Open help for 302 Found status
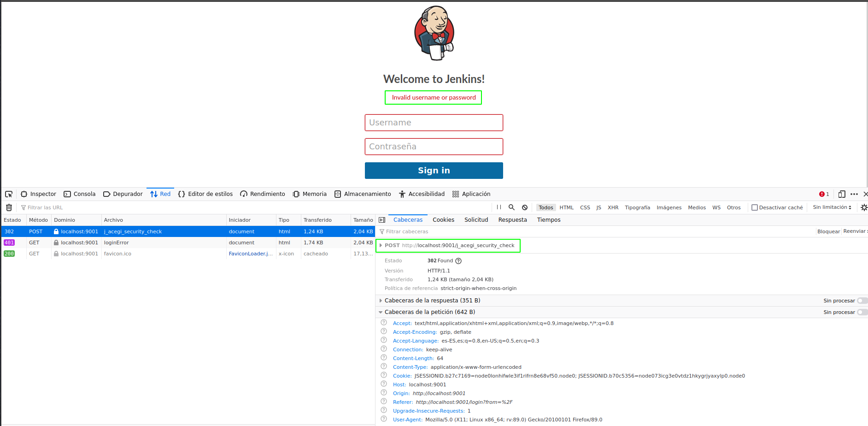Viewport: 868px width, 426px height. 458,261
